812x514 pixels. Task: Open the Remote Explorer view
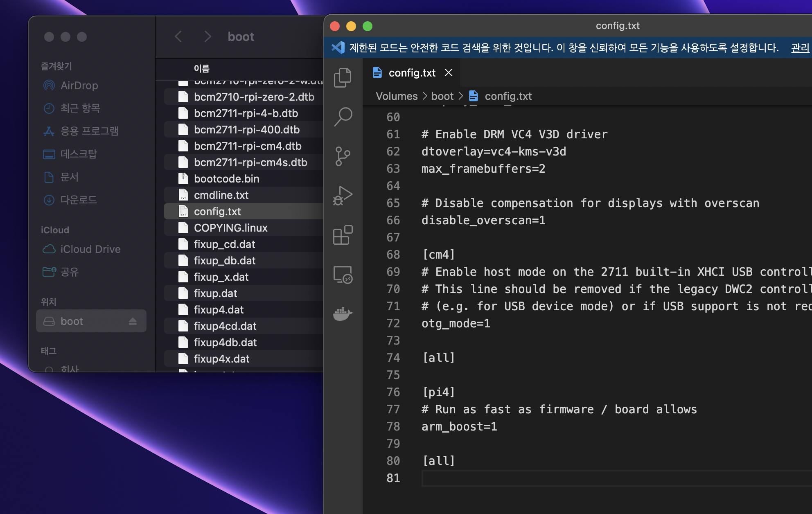(x=343, y=275)
